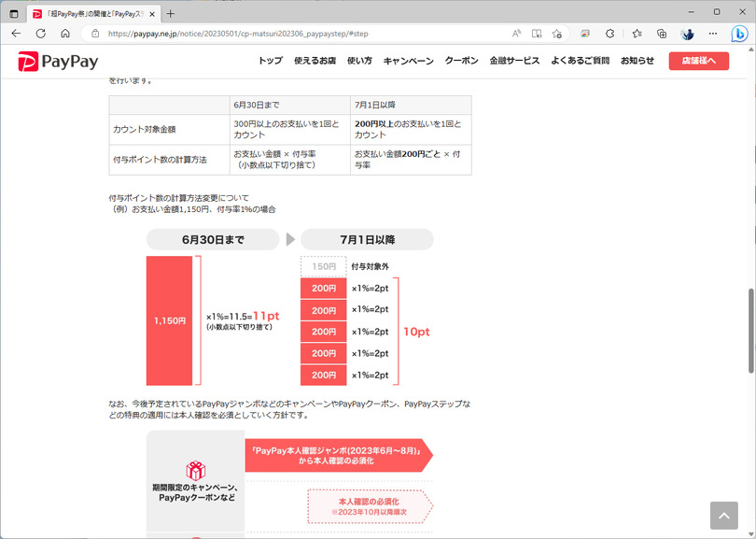Open the お知らせ navigation item
Viewport: 756px width, 539px height.
click(637, 61)
